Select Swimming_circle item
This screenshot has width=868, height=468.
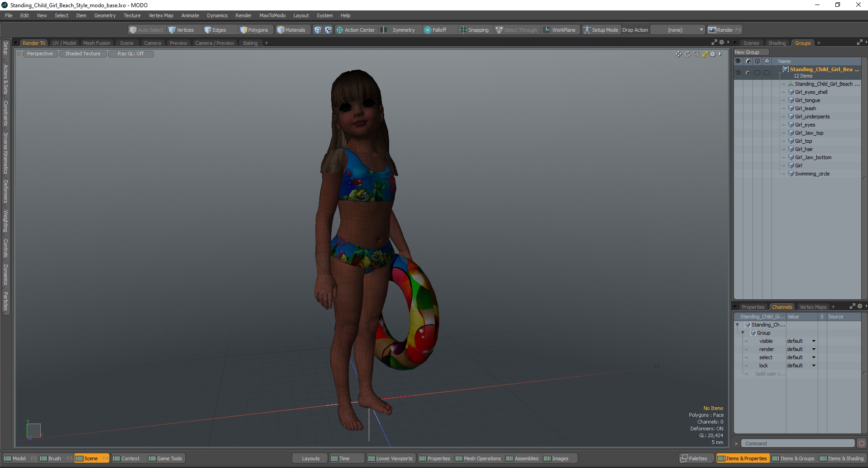812,174
